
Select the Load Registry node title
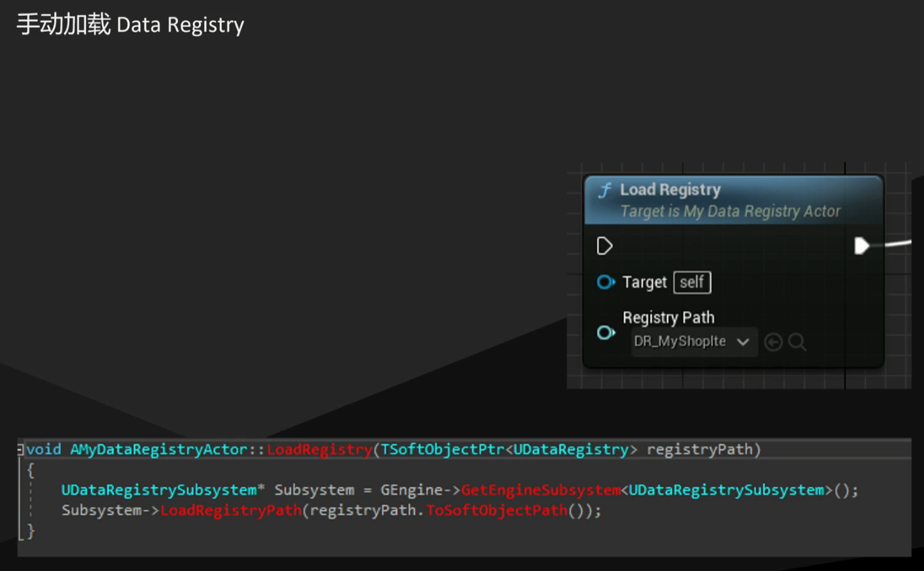[x=670, y=190]
